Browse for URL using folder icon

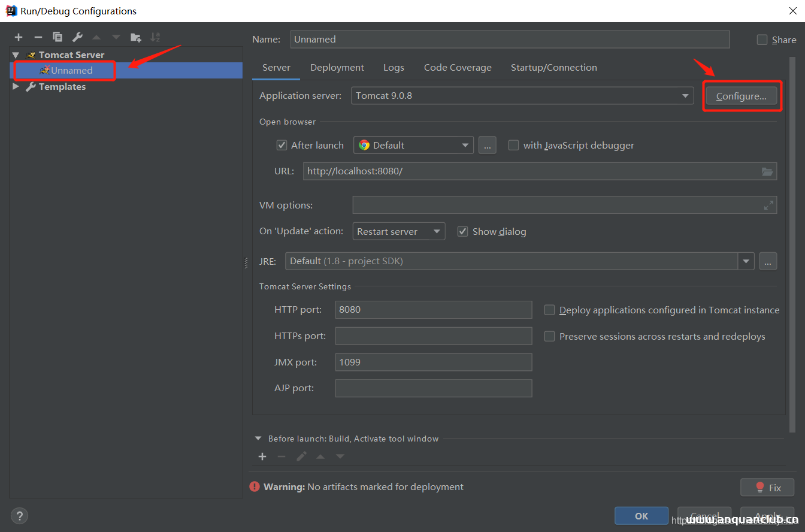767,171
